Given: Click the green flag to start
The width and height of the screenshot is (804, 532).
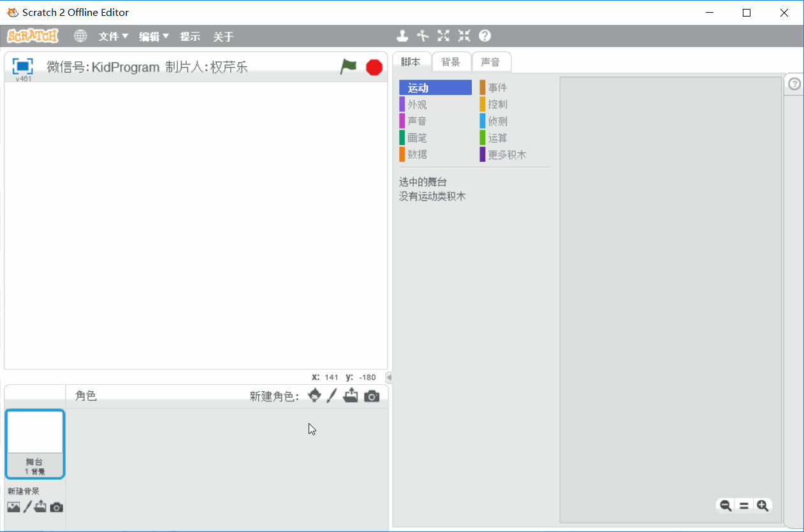Looking at the screenshot, I should tap(348, 66).
